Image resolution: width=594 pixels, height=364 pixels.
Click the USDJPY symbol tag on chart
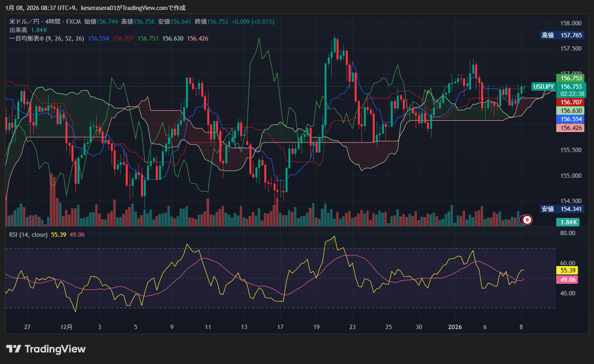pyautogui.click(x=543, y=87)
